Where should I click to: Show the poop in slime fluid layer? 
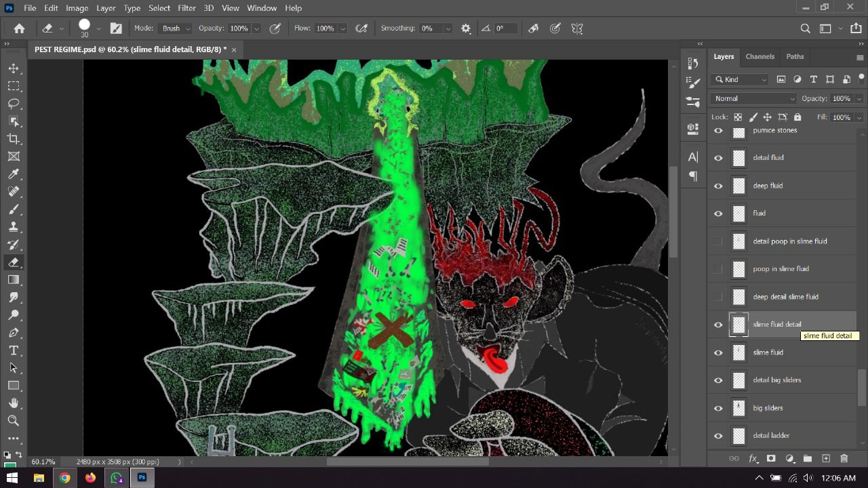[x=718, y=269]
